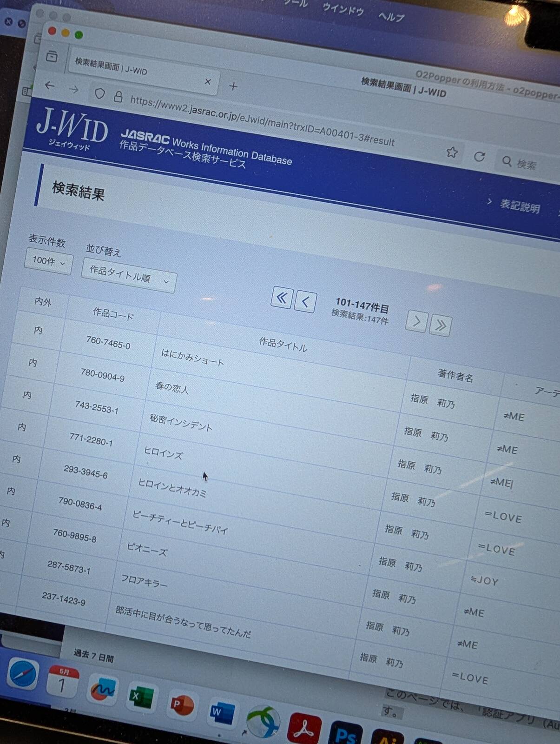560x744 pixels.
Task: Click the 検索結果:147件 result count text
Action: (x=360, y=317)
